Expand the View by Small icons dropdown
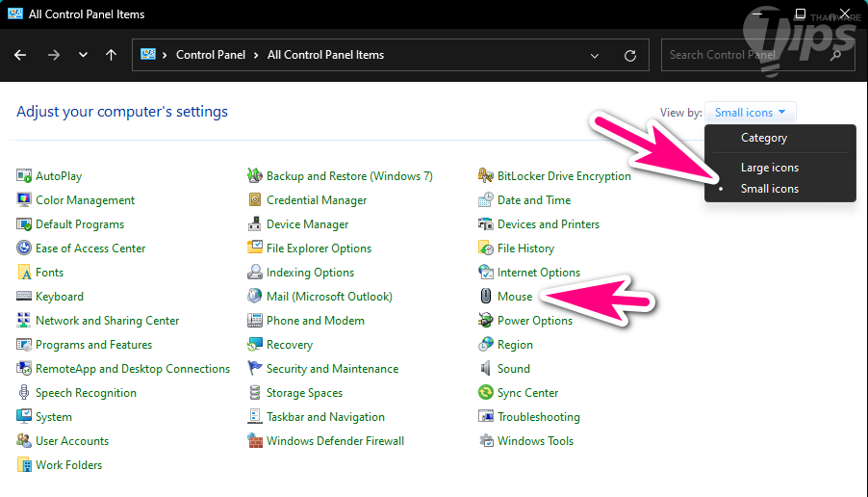Image resolution: width=868 pixels, height=497 pixels. point(751,113)
